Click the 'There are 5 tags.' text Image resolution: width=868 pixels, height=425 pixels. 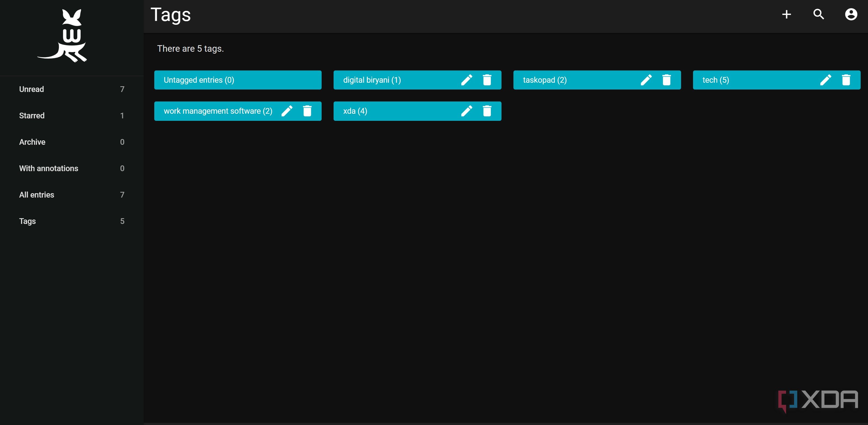tap(190, 49)
